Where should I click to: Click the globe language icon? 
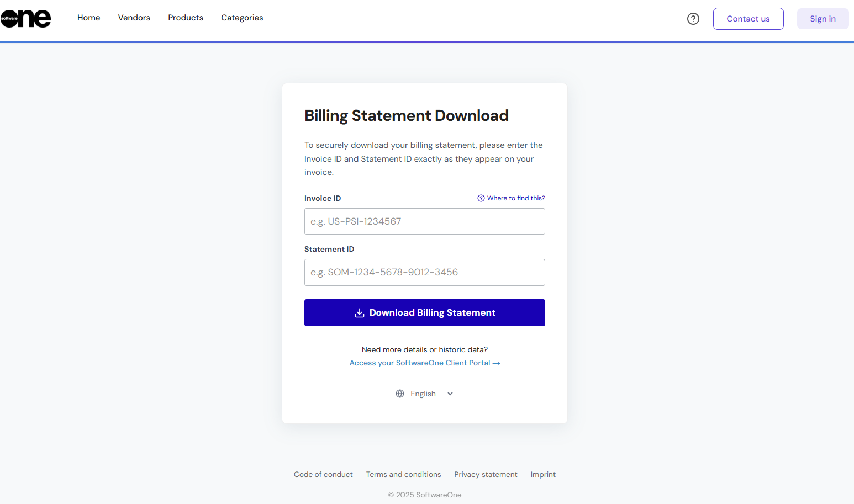pos(400,394)
